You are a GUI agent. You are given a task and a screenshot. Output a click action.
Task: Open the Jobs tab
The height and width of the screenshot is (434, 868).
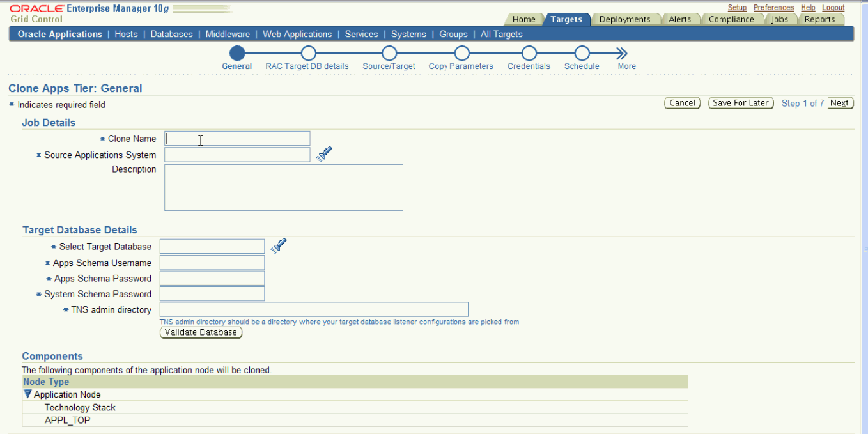point(779,19)
